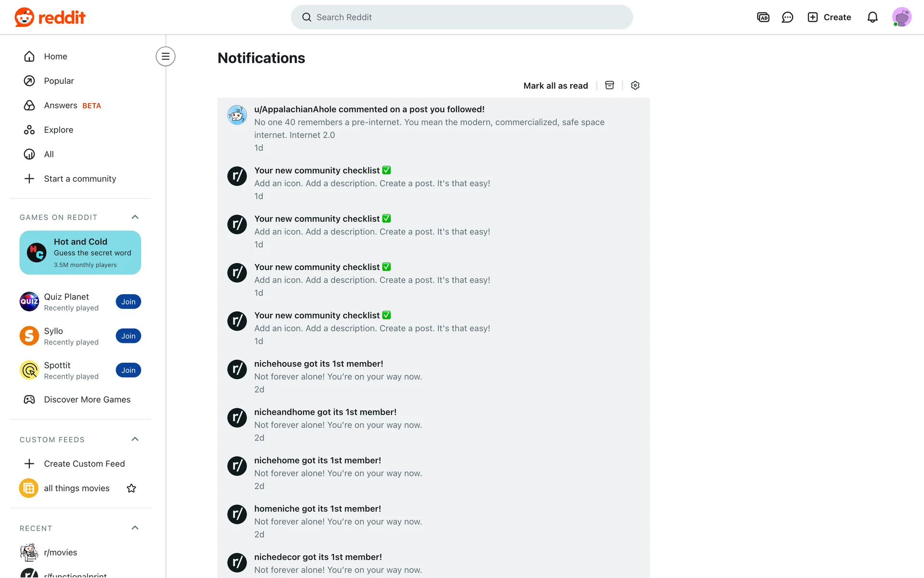Screen dimensions: 924x578
Task: Open Explore in the sidebar
Action: (58, 130)
